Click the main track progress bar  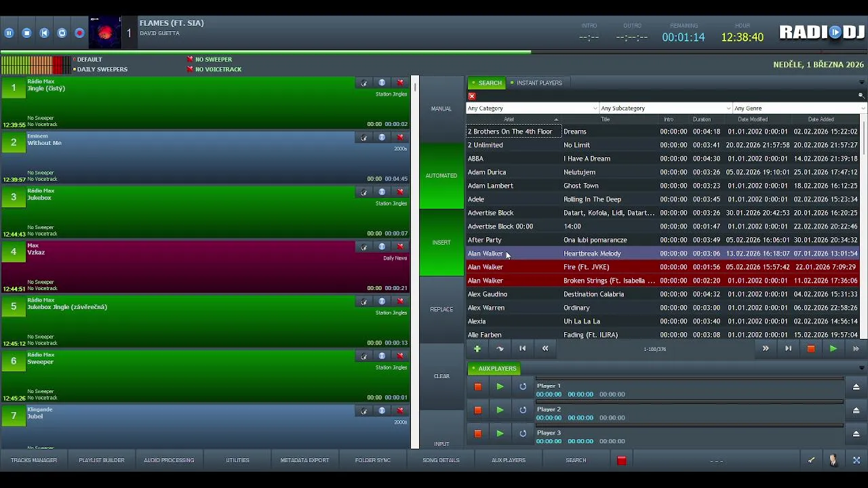click(x=434, y=52)
